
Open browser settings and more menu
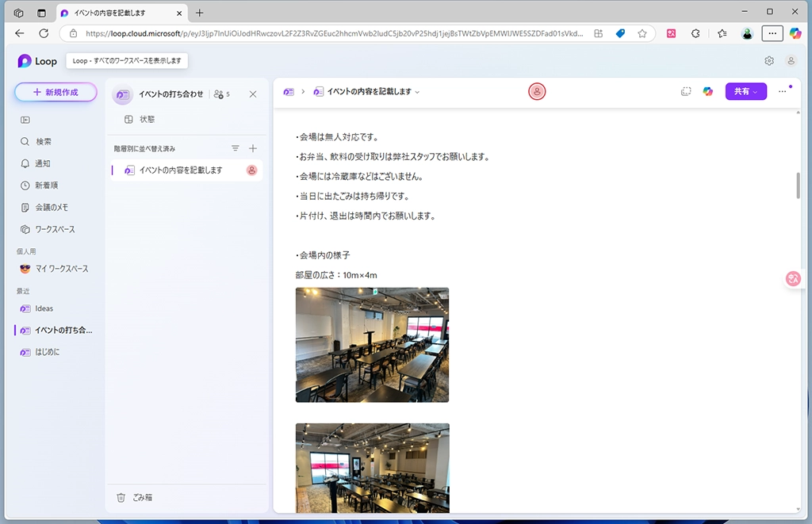pyautogui.click(x=772, y=33)
